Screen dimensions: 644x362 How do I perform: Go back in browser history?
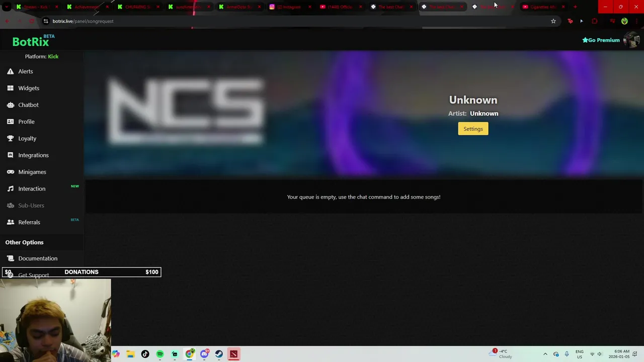click(x=7, y=21)
